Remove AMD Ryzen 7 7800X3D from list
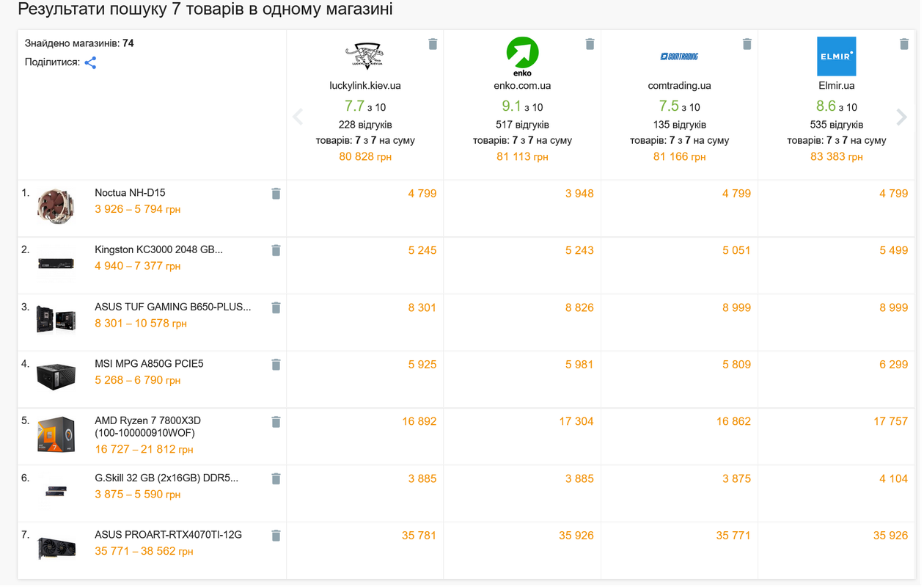 pyautogui.click(x=276, y=421)
